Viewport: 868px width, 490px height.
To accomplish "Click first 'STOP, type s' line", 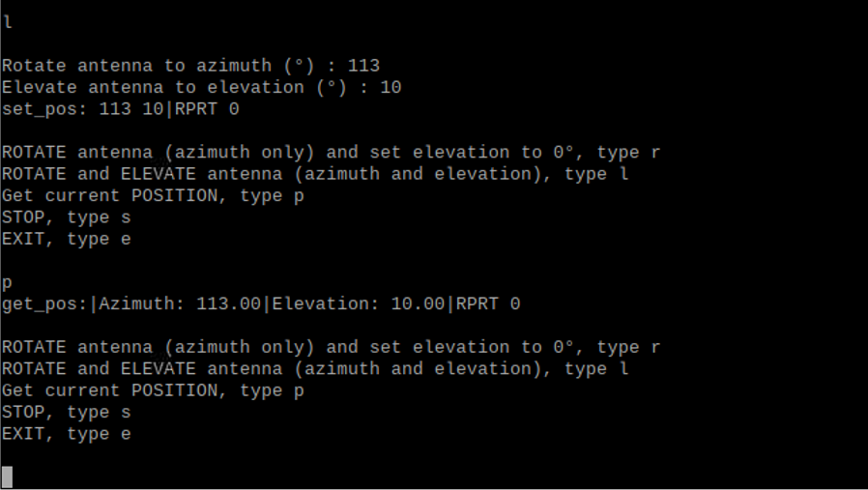I will [67, 217].
